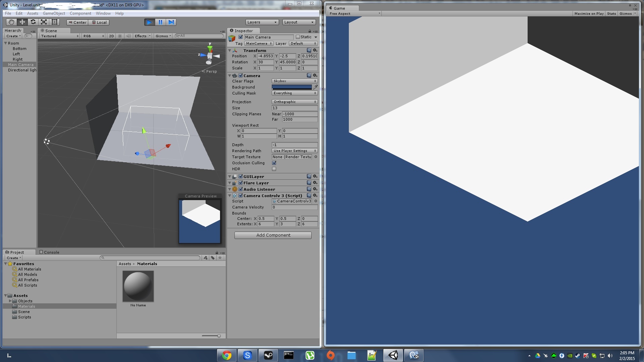The width and height of the screenshot is (644, 362).
Task: Open Transform component help icon
Action: point(309,50)
